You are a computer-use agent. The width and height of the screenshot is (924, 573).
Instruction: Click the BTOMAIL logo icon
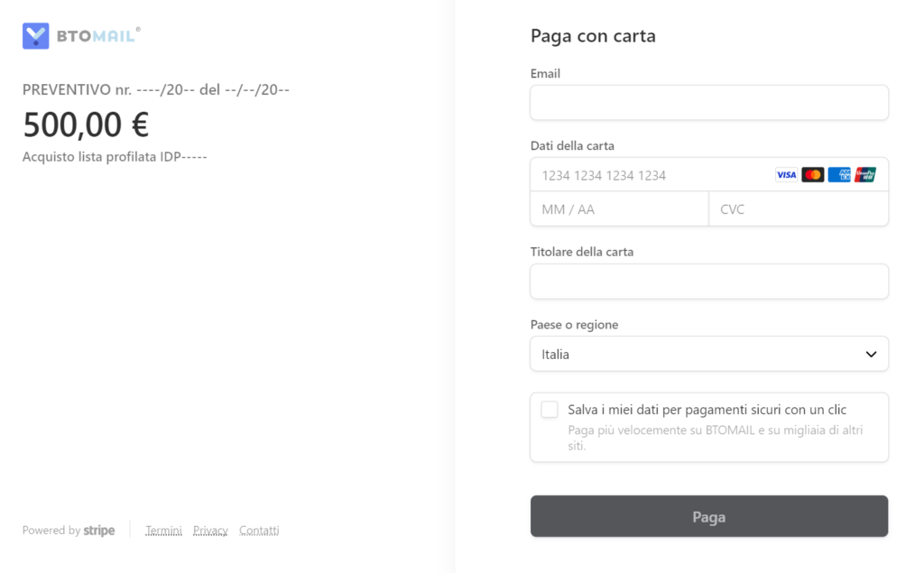36,36
